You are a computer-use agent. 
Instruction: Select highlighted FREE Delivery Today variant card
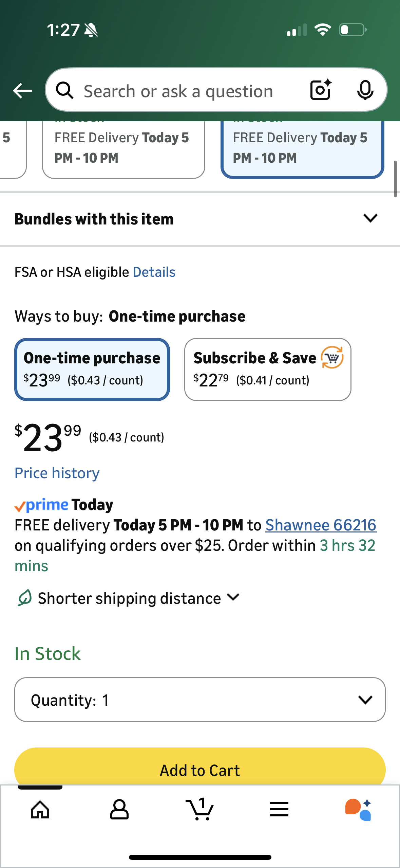[302, 149]
